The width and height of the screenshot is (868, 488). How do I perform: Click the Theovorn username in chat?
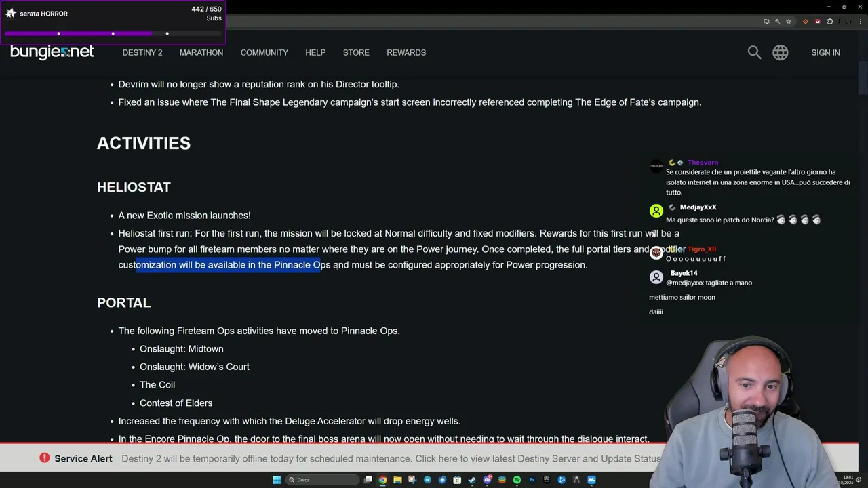(x=703, y=163)
